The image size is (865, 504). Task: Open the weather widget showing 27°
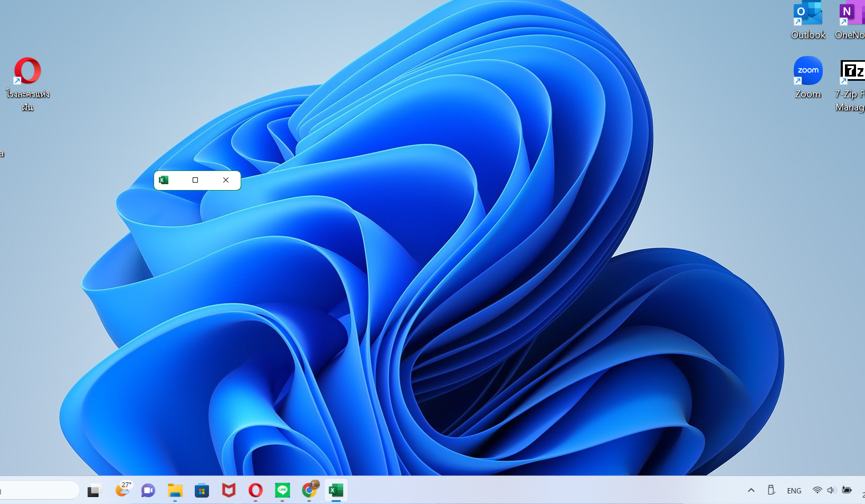[122, 490]
